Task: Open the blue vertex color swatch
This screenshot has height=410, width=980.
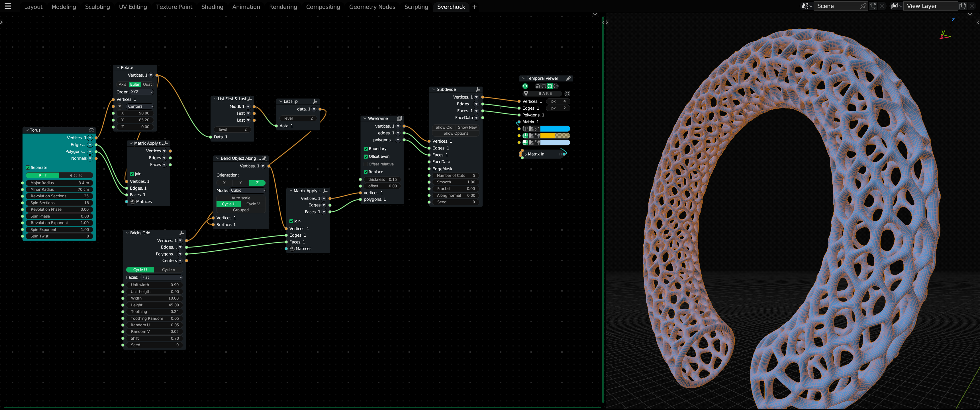Action: [x=555, y=129]
